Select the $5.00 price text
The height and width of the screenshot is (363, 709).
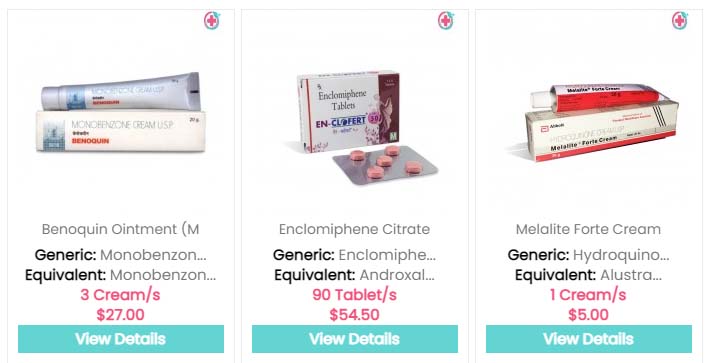[588, 315]
